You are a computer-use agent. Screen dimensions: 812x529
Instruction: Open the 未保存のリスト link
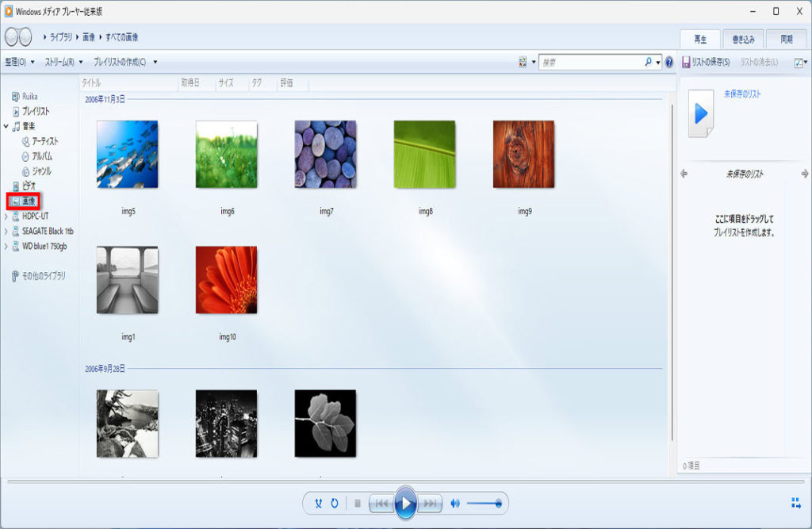pos(742,94)
